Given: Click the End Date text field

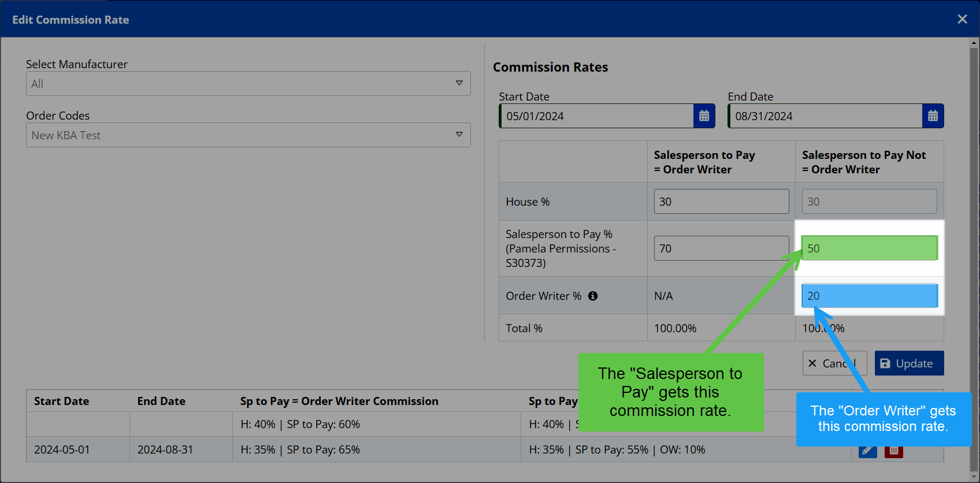Looking at the screenshot, I should point(826,116).
